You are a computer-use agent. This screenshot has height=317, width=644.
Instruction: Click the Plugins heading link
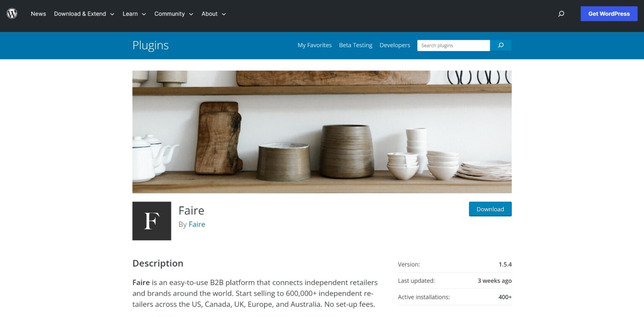click(151, 45)
